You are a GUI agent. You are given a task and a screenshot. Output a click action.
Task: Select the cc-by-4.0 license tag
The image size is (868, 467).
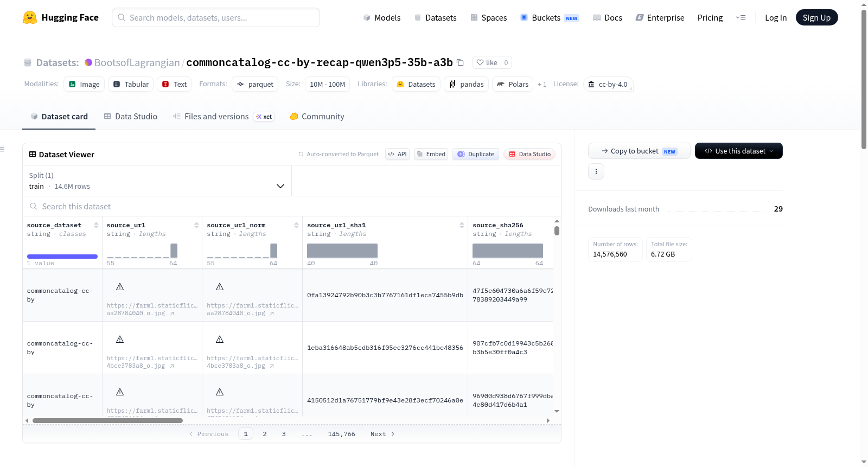[x=608, y=84]
